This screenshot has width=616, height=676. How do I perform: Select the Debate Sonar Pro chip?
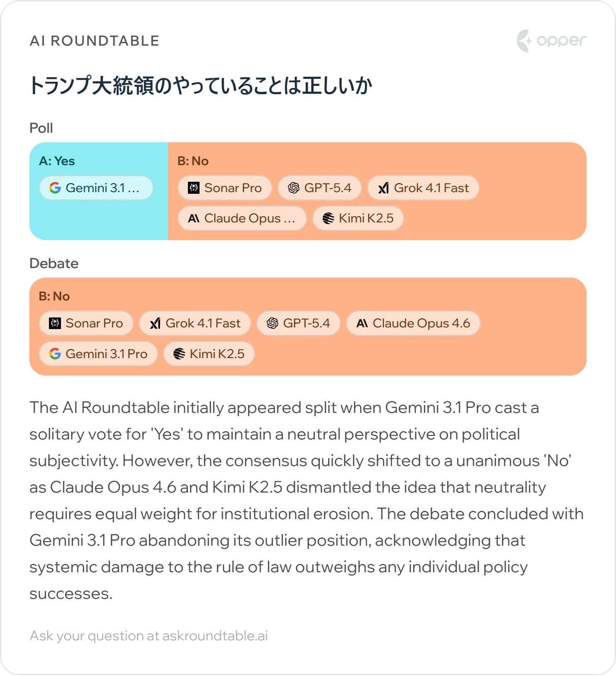[x=86, y=323]
